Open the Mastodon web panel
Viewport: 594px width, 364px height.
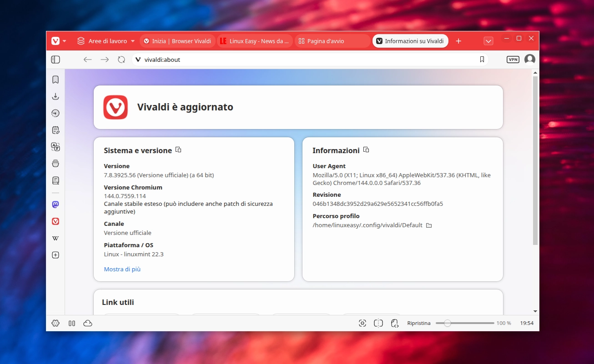tap(55, 204)
